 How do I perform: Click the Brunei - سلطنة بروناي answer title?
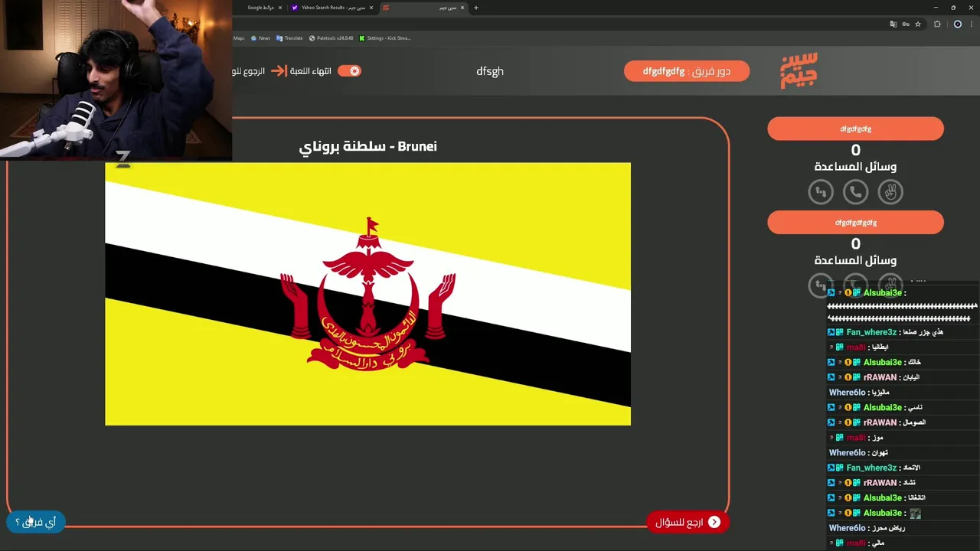tap(367, 146)
